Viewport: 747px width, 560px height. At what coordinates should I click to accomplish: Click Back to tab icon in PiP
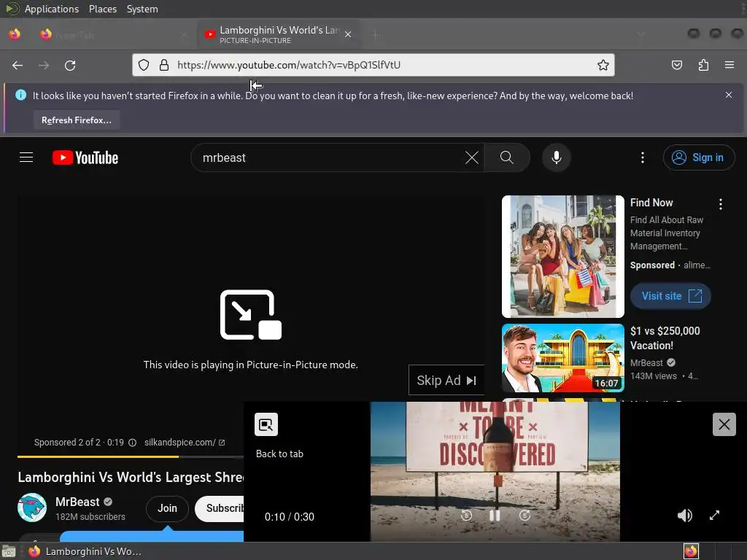click(266, 424)
